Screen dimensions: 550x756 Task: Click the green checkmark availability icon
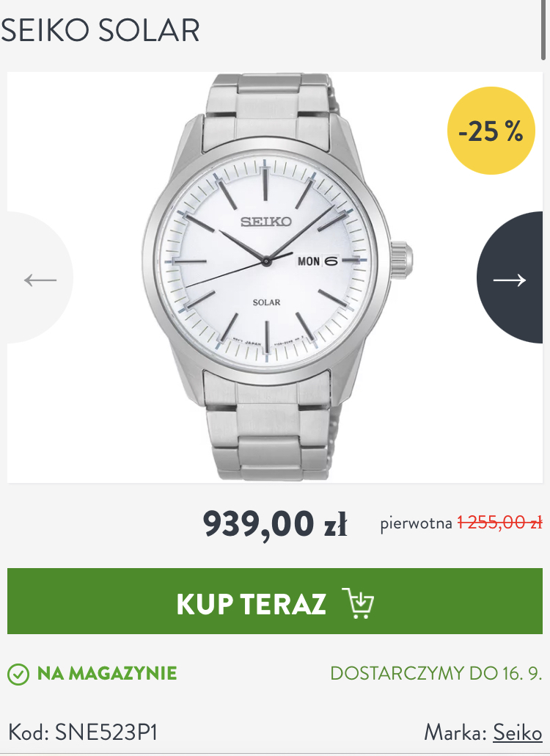(x=18, y=674)
